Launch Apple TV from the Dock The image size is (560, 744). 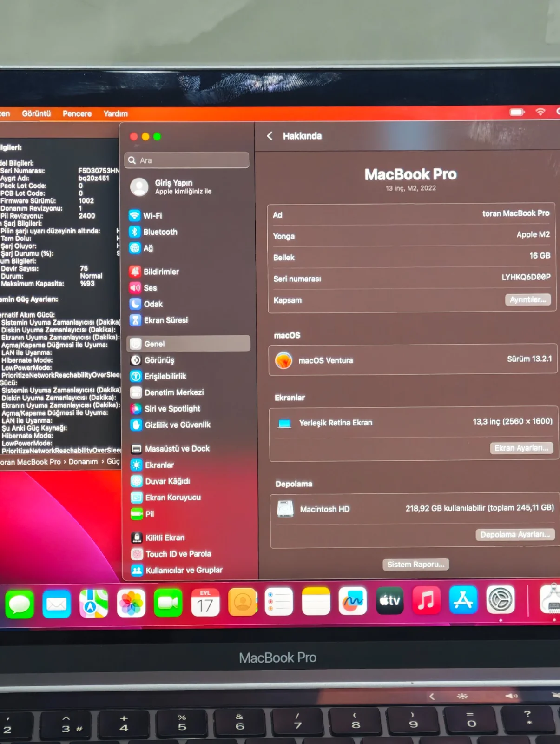coord(390,600)
